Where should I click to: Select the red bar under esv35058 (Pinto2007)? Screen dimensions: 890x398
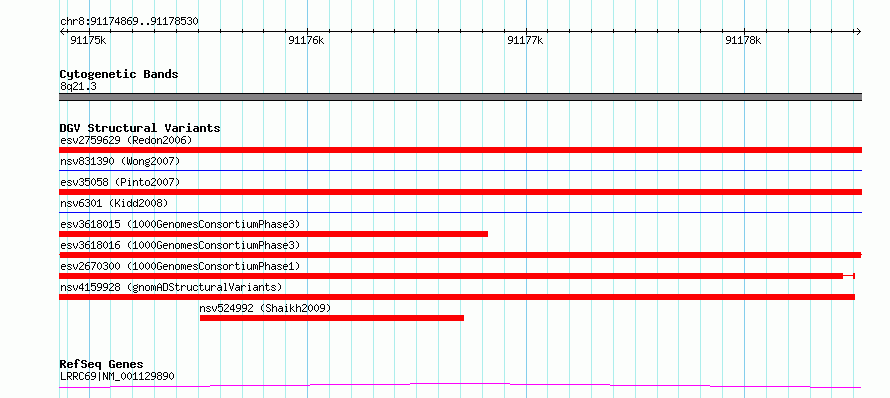point(460,192)
